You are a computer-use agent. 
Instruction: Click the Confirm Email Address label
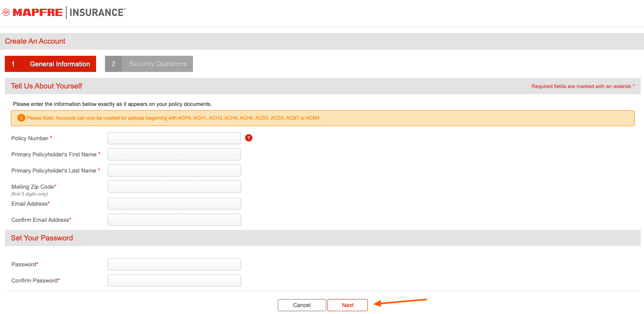[41, 220]
